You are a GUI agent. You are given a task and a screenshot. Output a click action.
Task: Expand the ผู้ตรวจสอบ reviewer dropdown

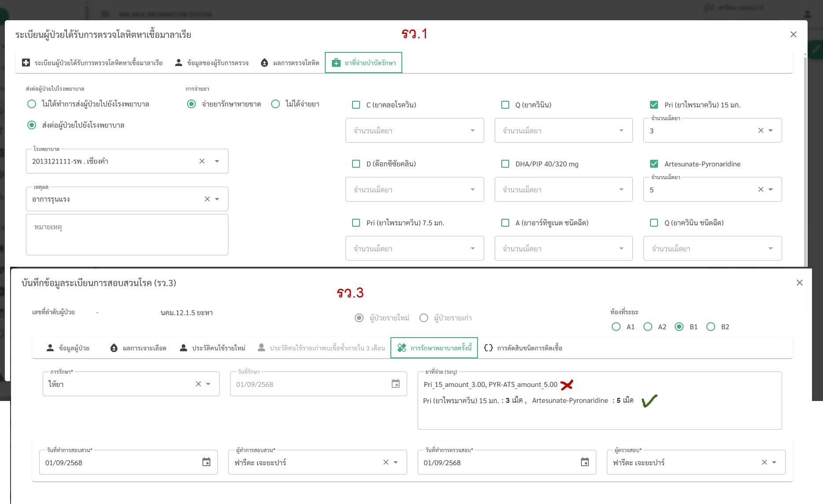click(774, 462)
